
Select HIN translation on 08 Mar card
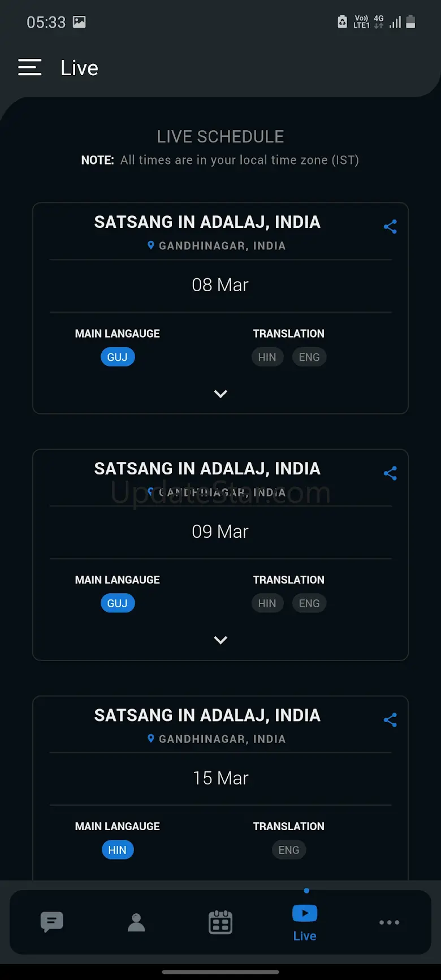click(267, 357)
